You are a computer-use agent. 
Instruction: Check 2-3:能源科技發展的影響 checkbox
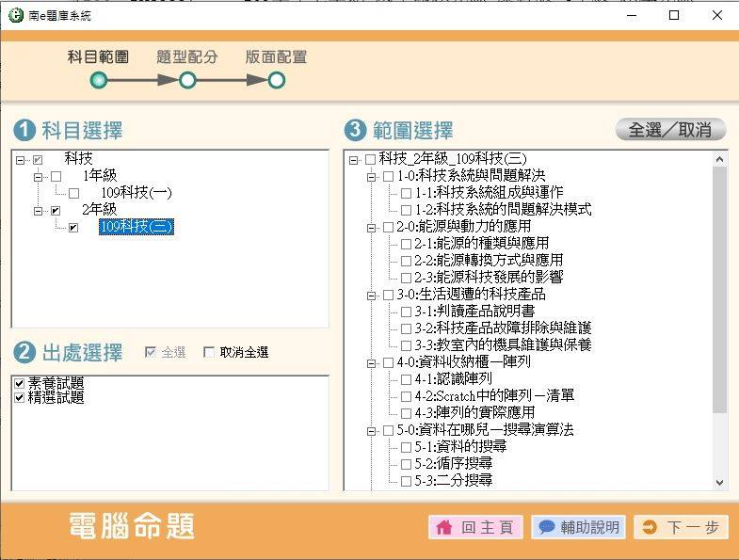tap(407, 278)
